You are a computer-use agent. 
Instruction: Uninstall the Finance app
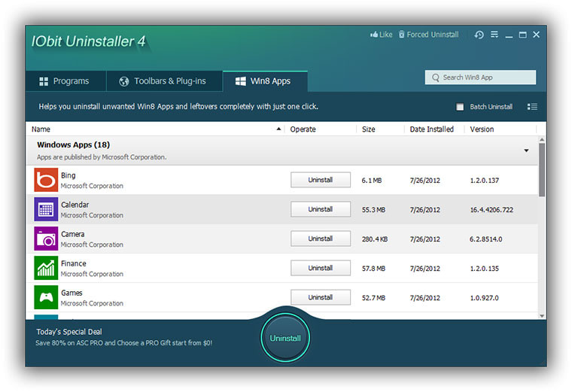321,268
